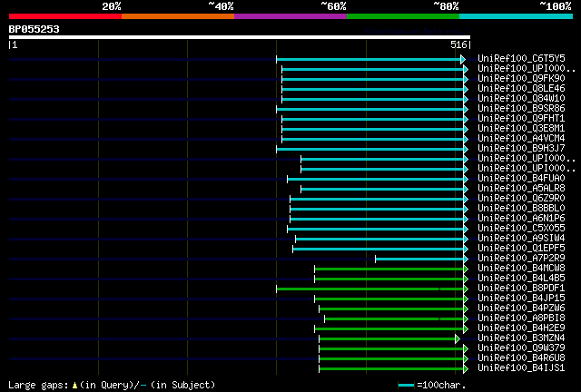The height and width of the screenshot is (392, 581).
Task: Open the UniRef100_B9SR86 hit label
Action: [521, 109]
